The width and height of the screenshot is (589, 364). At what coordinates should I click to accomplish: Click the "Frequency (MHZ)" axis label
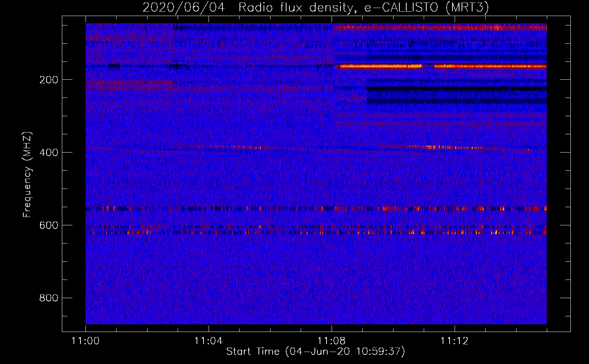point(27,174)
